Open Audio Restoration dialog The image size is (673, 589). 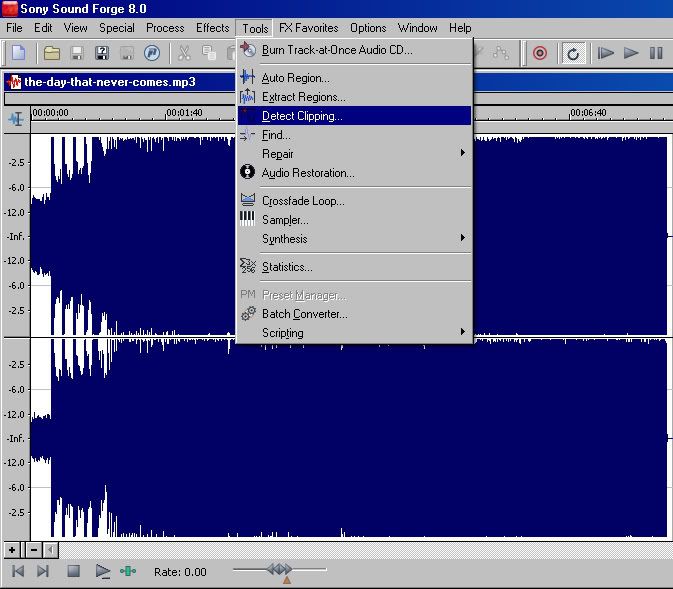[x=355, y=173]
